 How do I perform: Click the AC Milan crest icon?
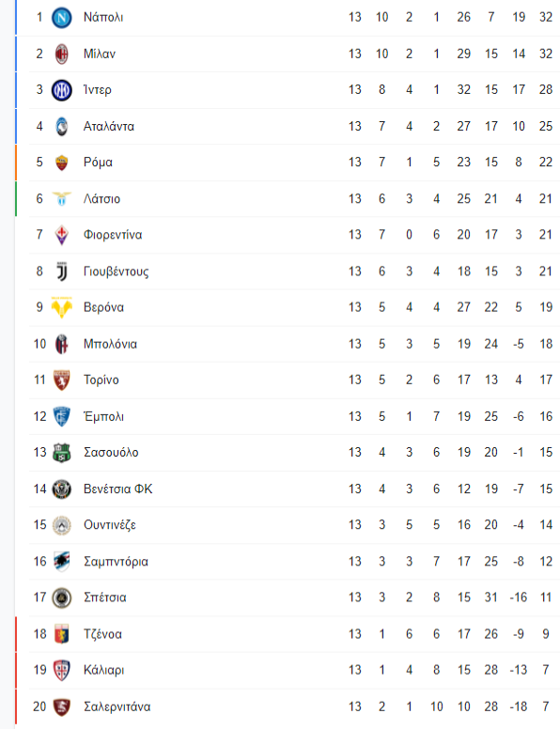(x=61, y=54)
